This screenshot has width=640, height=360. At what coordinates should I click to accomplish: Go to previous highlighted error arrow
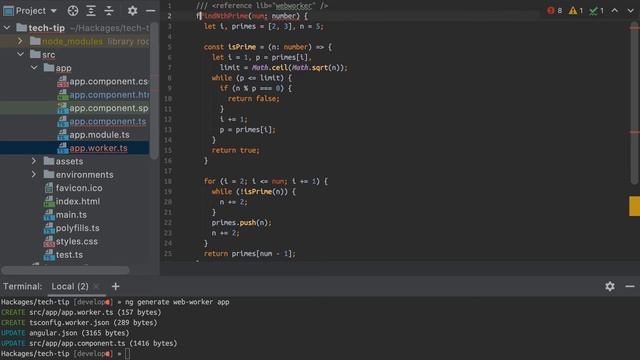coord(615,11)
